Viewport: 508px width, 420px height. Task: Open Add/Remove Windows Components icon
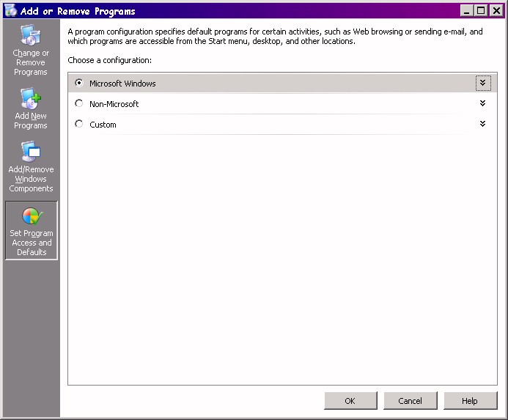pyautogui.click(x=31, y=151)
